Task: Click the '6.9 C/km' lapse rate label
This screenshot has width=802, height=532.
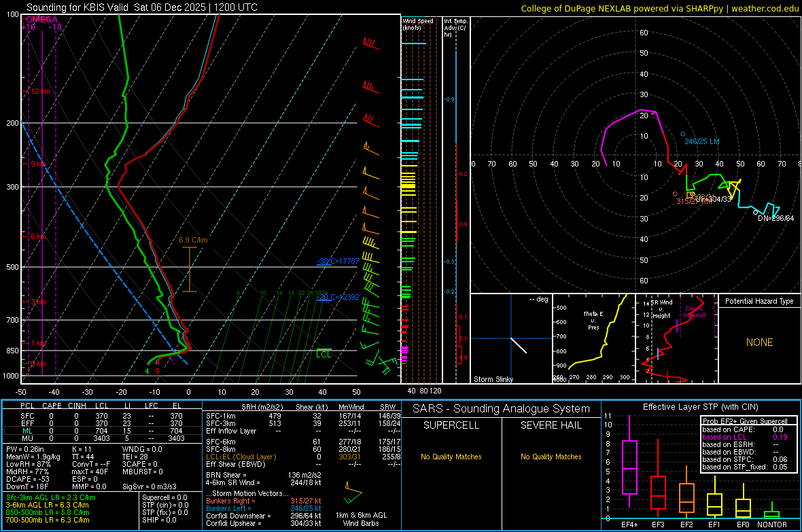Action: [193, 240]
